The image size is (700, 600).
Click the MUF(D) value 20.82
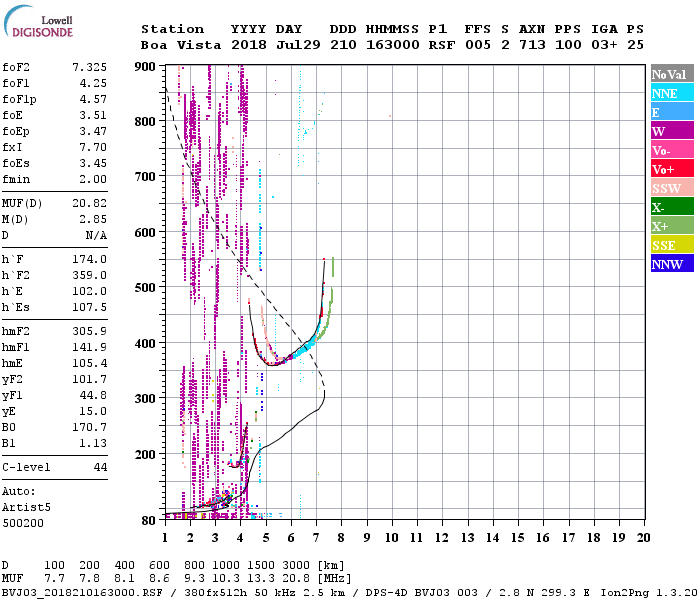pyautogui.click(x=90, y=203)
